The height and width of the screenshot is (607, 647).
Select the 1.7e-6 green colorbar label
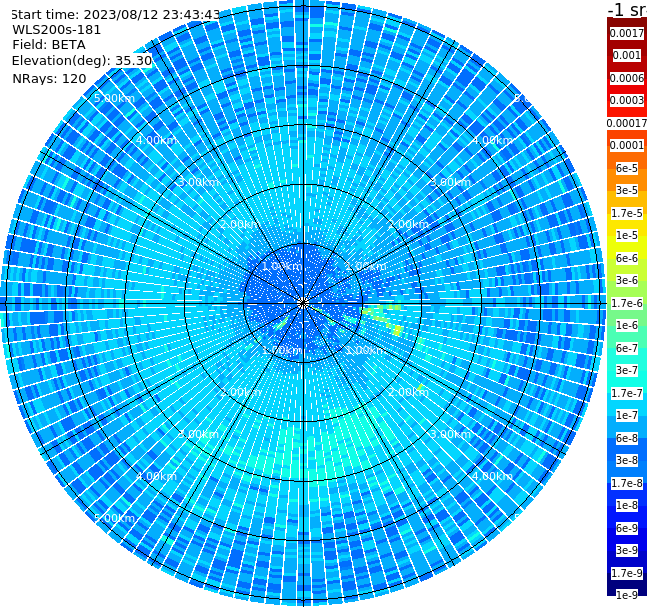(x=626, y=303)
